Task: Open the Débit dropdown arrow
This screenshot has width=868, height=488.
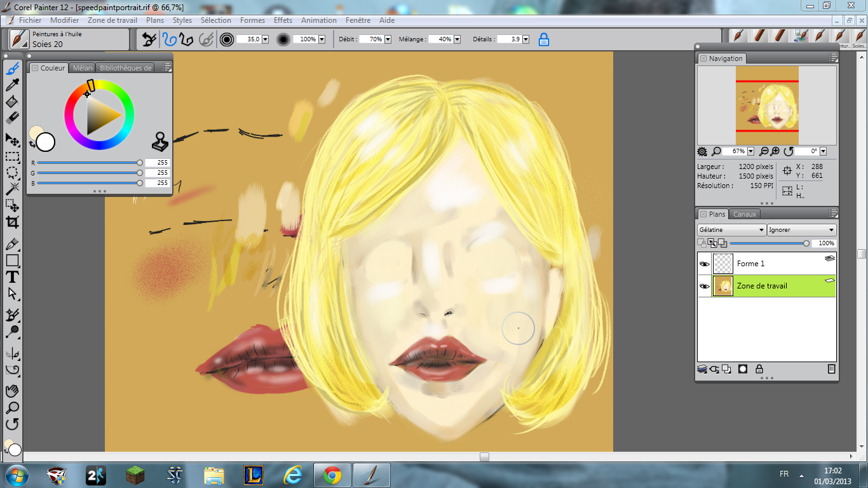Action: click(388, 39)
